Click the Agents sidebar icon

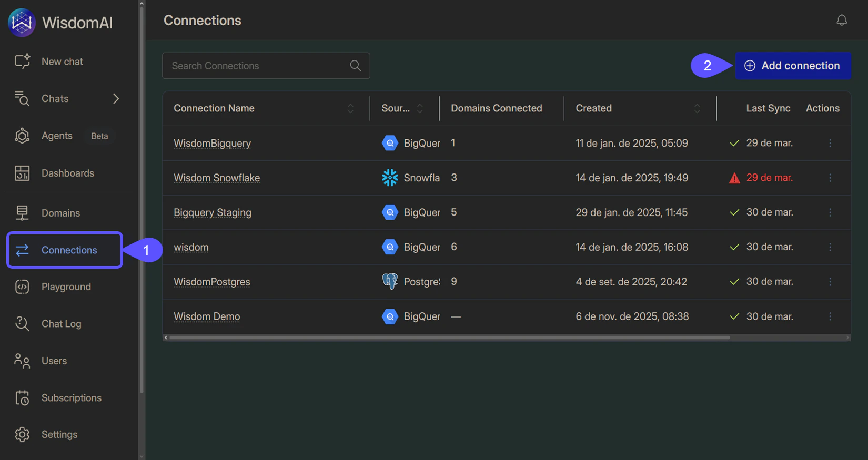(22, 136)
